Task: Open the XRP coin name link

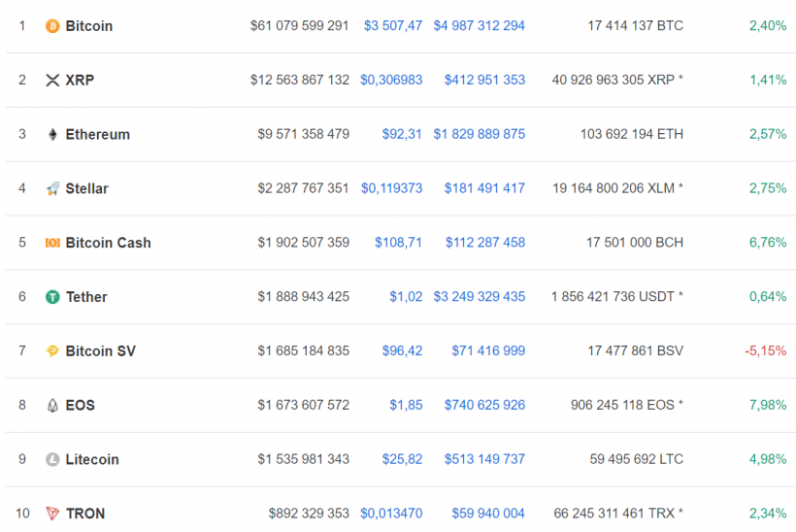Action: pyautogui.click(x=80, y=81)
